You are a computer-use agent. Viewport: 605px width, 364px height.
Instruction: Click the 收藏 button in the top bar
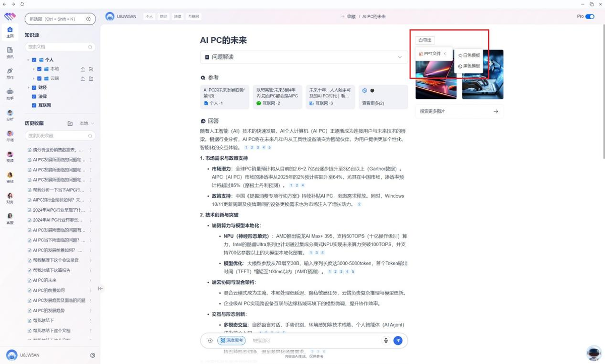tap(348, 17)
